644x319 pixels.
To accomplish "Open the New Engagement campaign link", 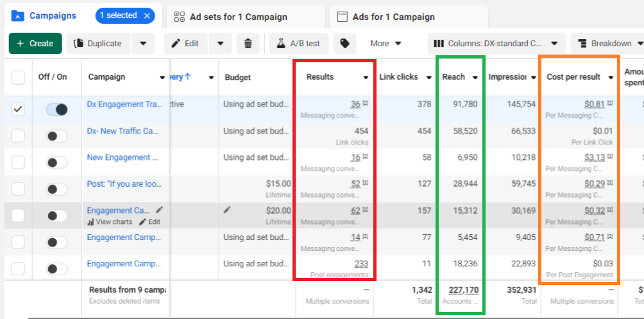I will click(119, 157).
